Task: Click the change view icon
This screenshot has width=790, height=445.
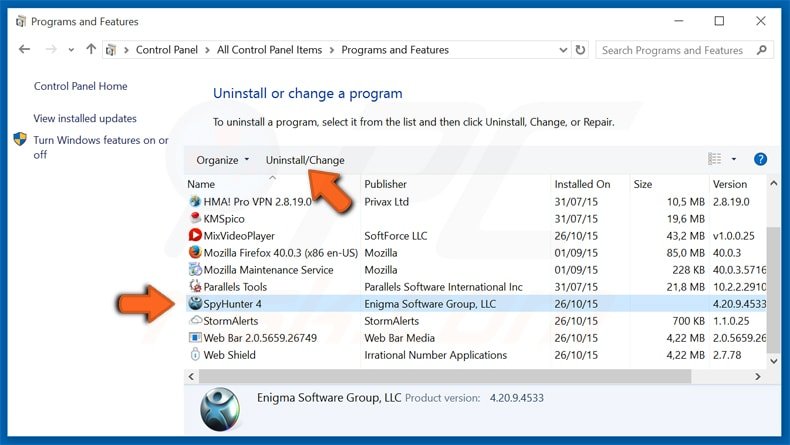Action: [714, 159]
